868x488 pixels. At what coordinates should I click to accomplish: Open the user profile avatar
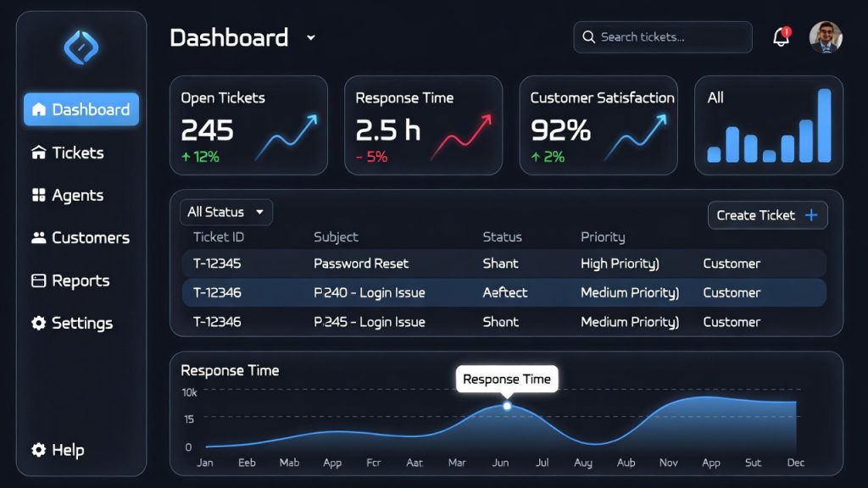[825, 37]
